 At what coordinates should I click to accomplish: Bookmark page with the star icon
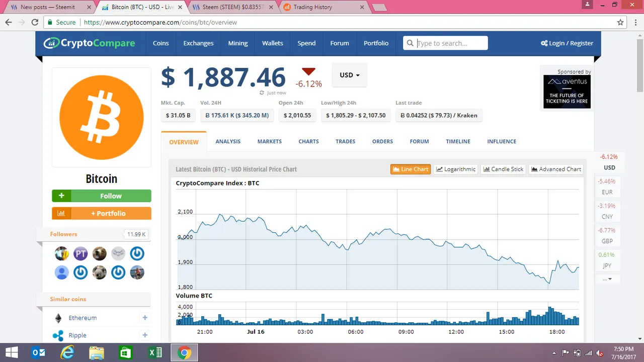(621, 22)
